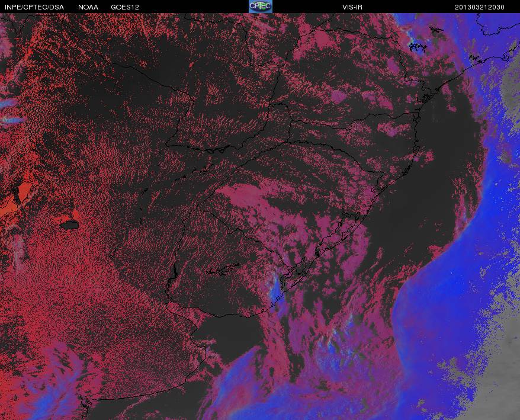Click the small island outlines near top-right
This screenshot has width=520, height=420.
pos(417,47)
